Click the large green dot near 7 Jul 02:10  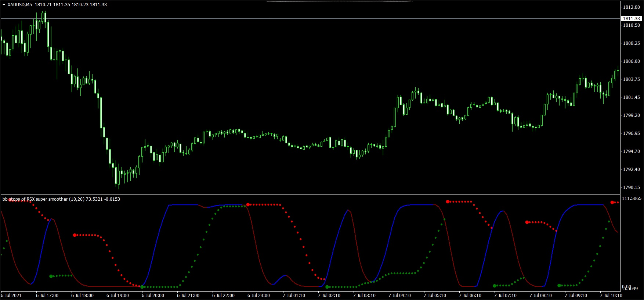tap(327, 287)
